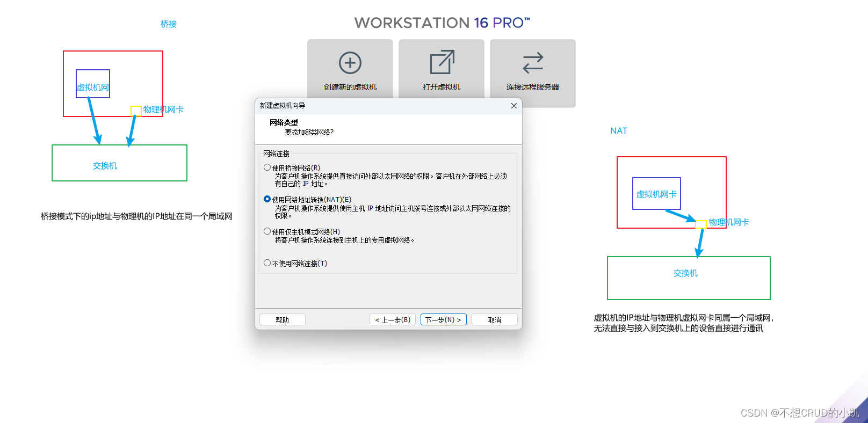The height and width of the screenshot is (423, 868).
Task: Click the create new virtual machine plus icon
Action: (x=350, y=63)
